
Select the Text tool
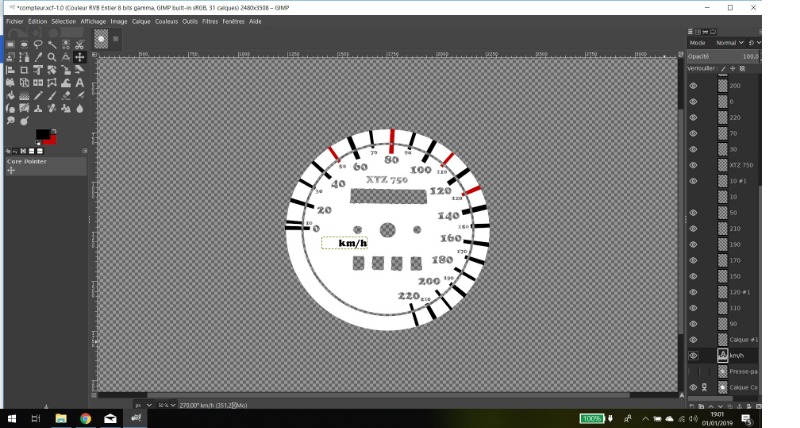(x=80, y=83)
